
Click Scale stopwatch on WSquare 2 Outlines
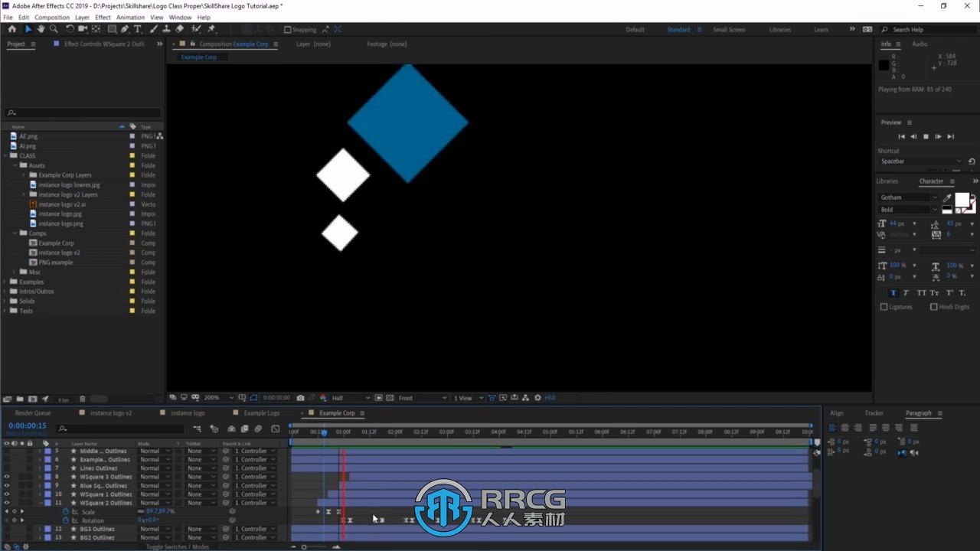click(65, 511)
